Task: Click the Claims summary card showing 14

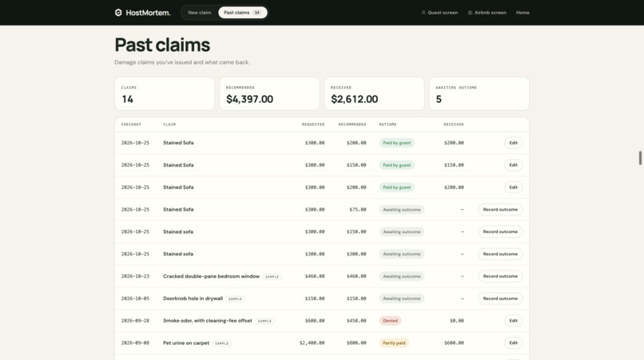Action: coord(165,93)
